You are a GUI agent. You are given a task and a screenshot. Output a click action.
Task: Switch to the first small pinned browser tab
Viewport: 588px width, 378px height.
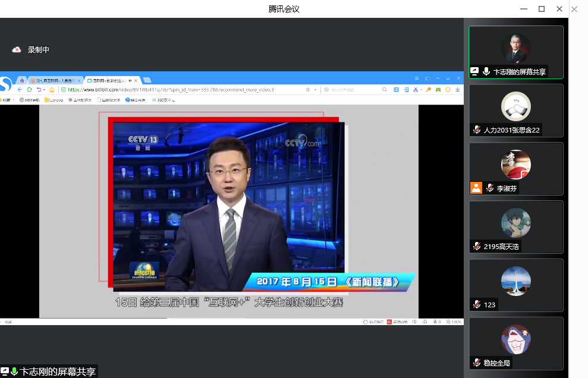22,80
